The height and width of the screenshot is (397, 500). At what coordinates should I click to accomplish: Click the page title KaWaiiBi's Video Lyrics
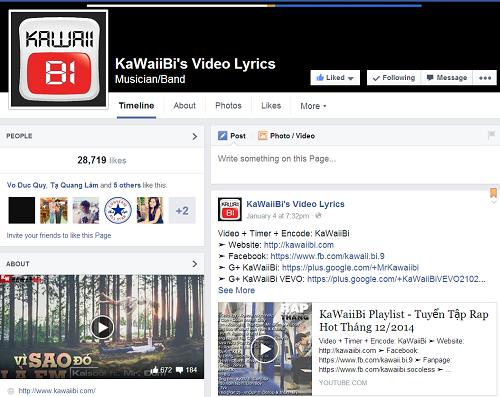(195, 64)
